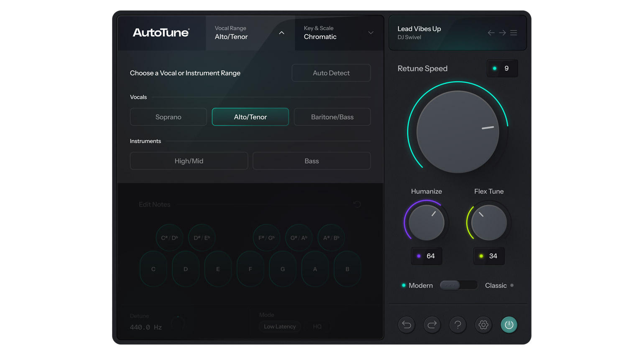This screenshot has width=644, height=355.
Task: Go to previous preset with left arrow
Action: click(491, 33)
